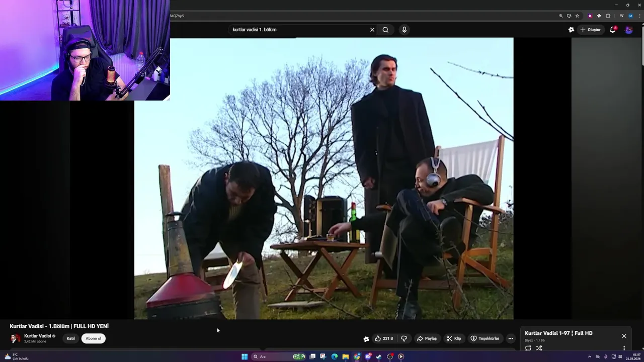Viewport: 644px width, 362px height.
Task: Open Microsoft Edge from taskbar
Action: tap(334, 356)
